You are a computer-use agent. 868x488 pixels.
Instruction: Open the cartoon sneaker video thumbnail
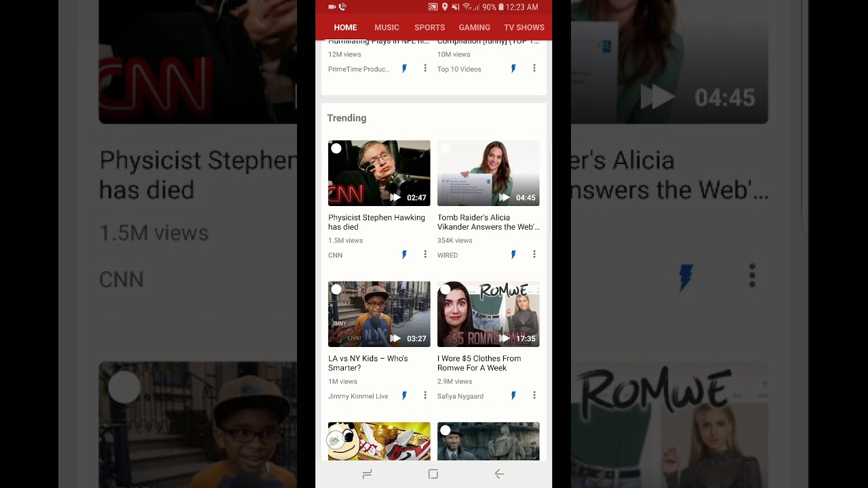pos(379,441)
